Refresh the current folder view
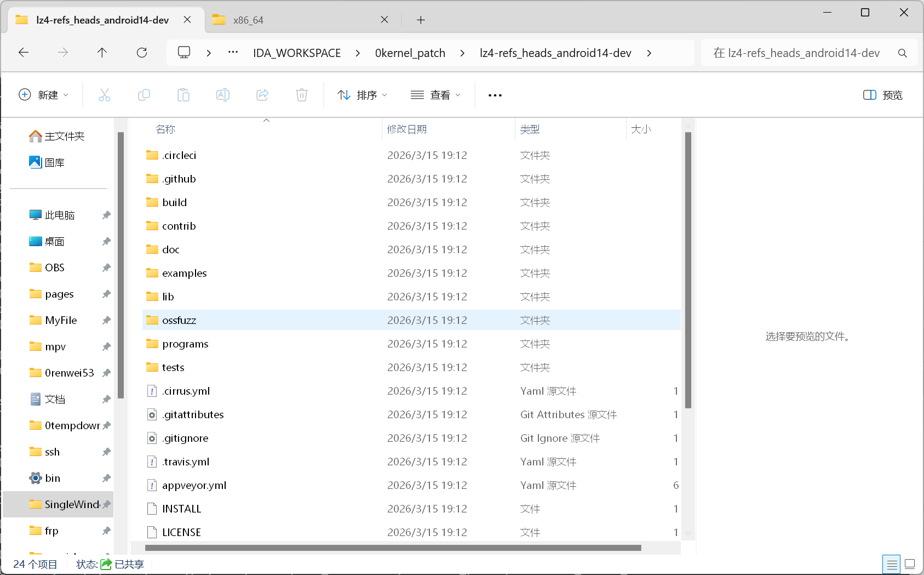924x575 pixels. [142, 53]
